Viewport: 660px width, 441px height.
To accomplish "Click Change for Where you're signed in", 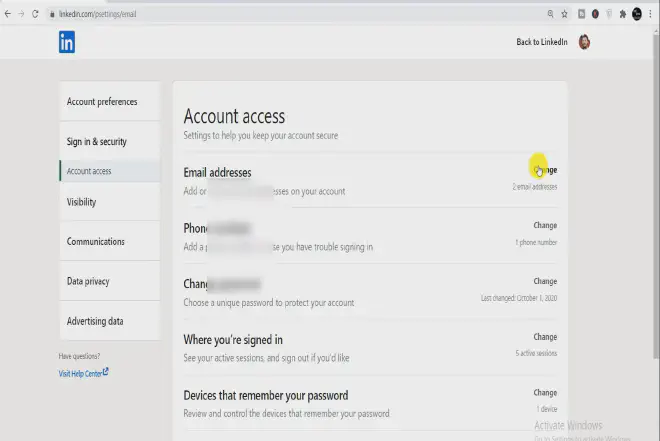I will tap(545, 337).
